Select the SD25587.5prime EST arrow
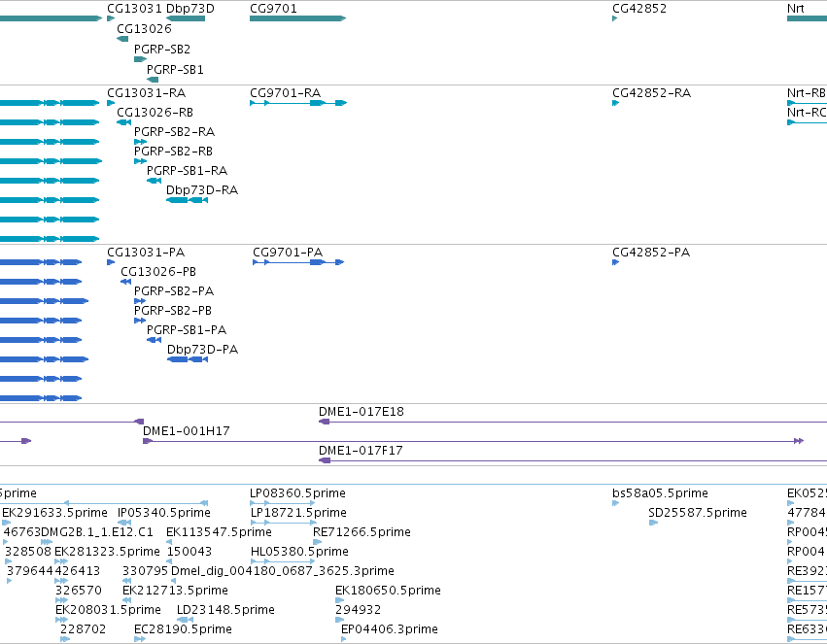 point(653,523)
